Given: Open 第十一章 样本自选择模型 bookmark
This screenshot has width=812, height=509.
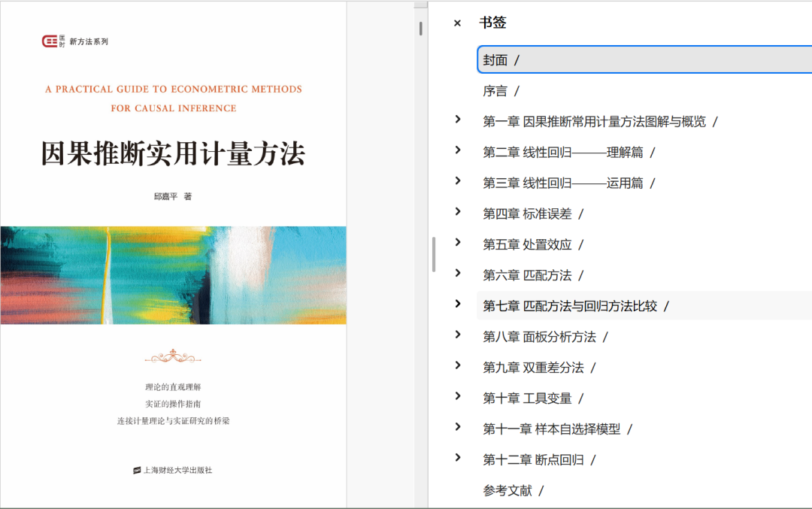Looking at the screenshot, I should coord(552,429).
